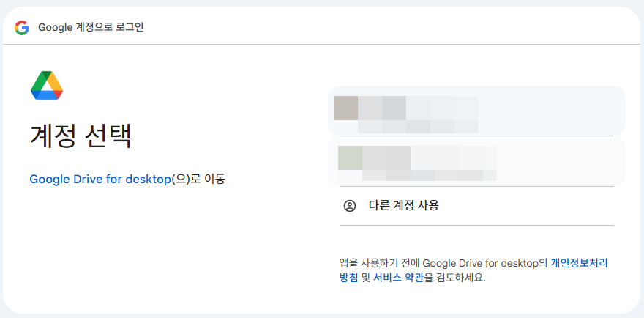
Task: Click the Google Drive triangle logo
Action: pos(47,86)
